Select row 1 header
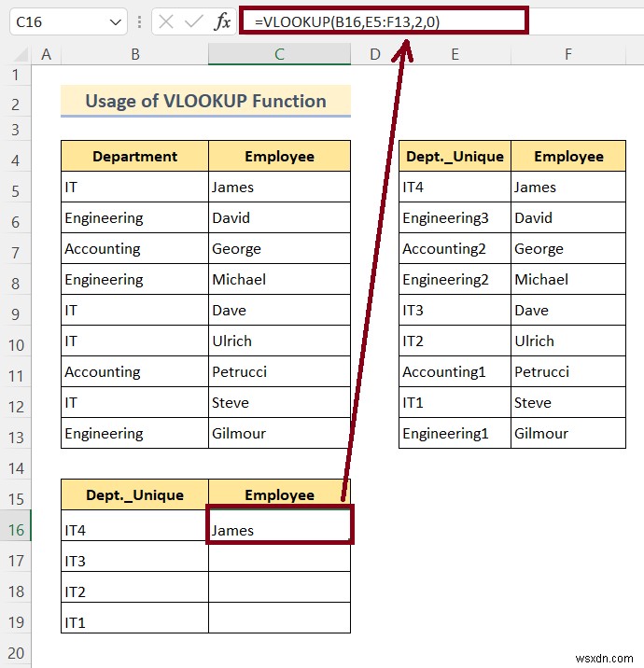Screen dimensions: 644x668 16,75
